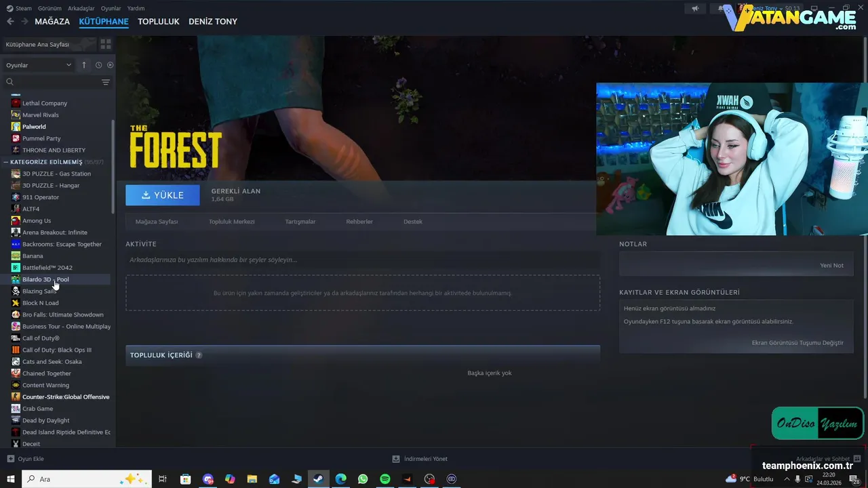Switch library to grid view icon
This screenshot has height=488, width=868.
click(106, 44)
